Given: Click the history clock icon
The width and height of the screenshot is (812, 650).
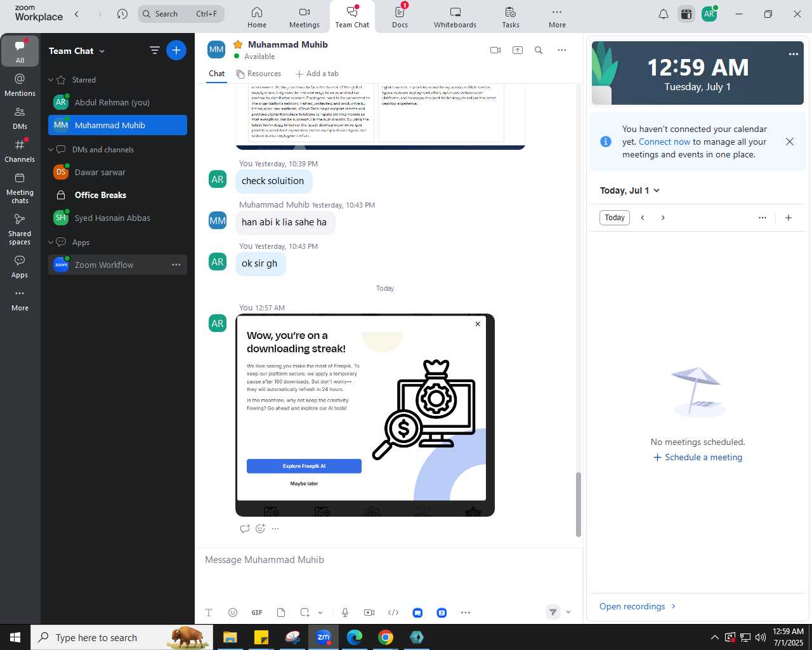Looking at the screenshot, I should pyautogui.click(x=122, y=14).
